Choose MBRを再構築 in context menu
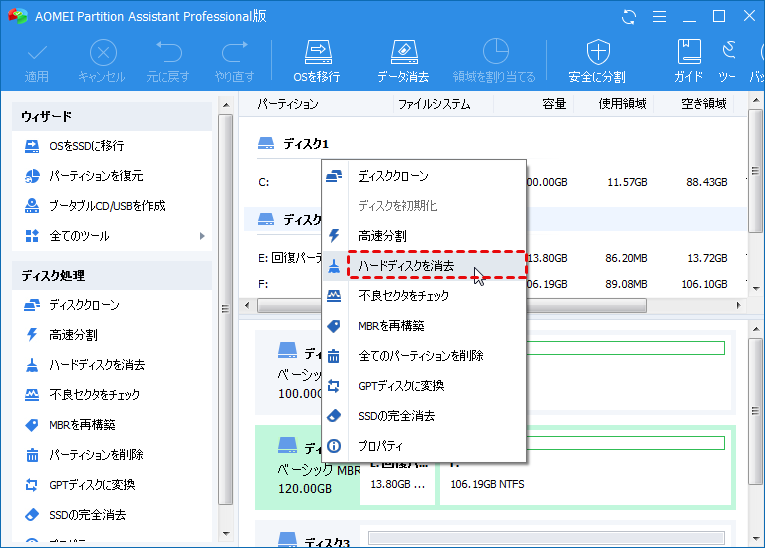This screenshot has height=548, width=765. 424,326
